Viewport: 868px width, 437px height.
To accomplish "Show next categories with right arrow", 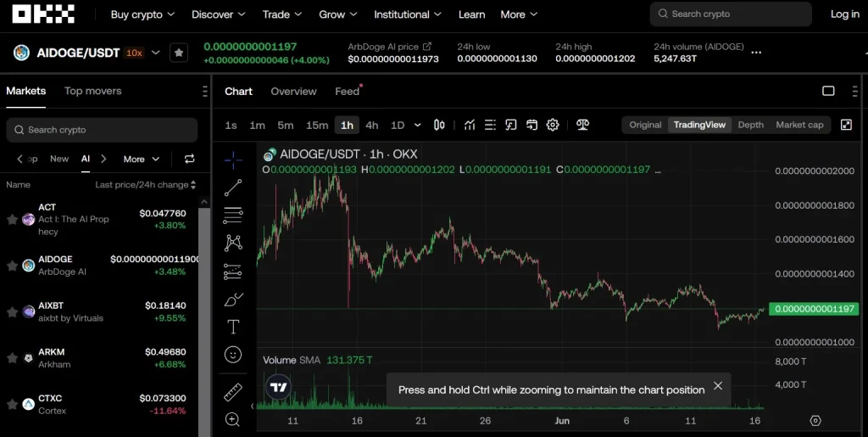I will pos(103,159).
